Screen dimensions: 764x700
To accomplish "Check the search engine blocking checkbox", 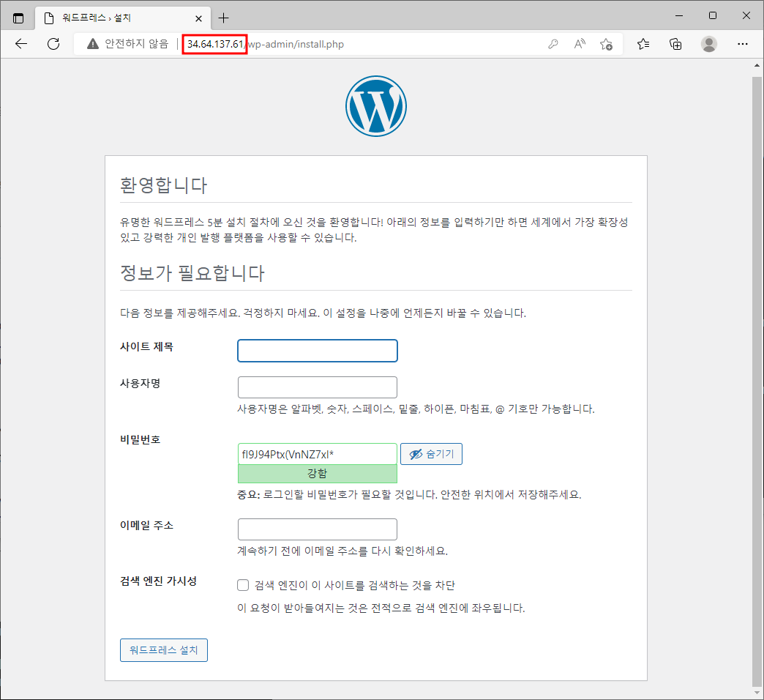I will (x=243, y=585).
